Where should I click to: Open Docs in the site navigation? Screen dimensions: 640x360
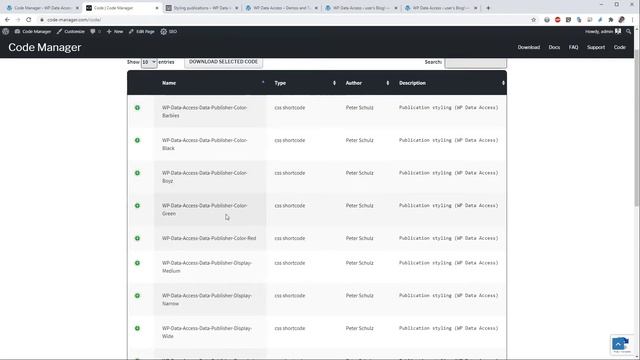[x=554, y=47]
